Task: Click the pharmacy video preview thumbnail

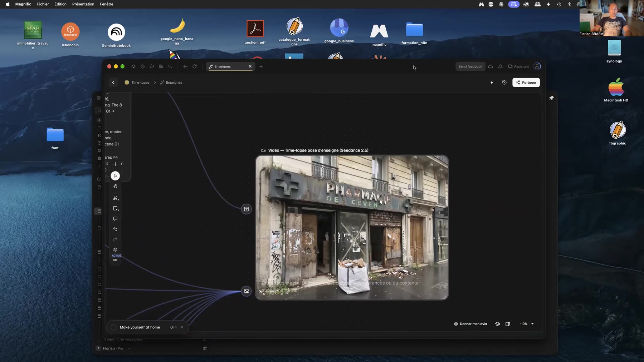Action: tap(352, 228)
